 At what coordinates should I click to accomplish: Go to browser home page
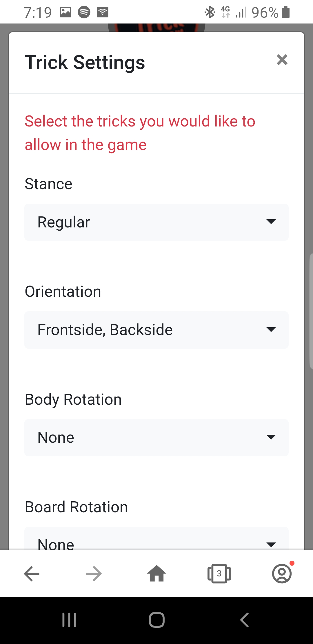coord(156,574)
